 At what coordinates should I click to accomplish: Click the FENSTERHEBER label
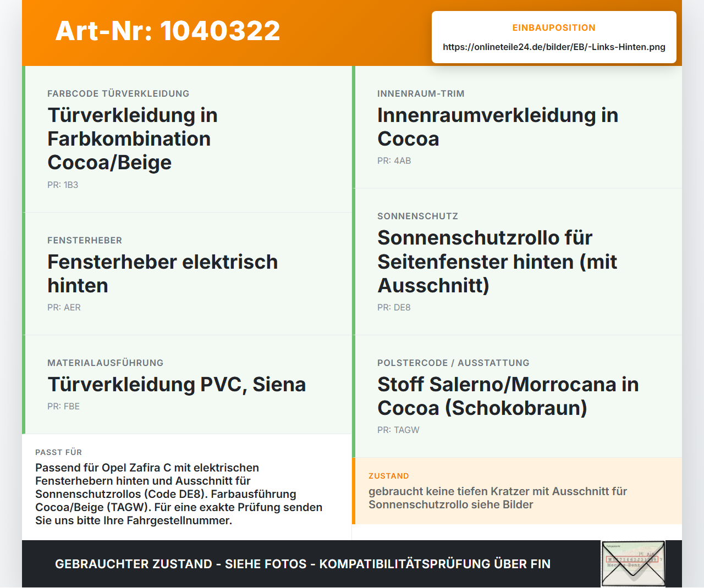85,240
